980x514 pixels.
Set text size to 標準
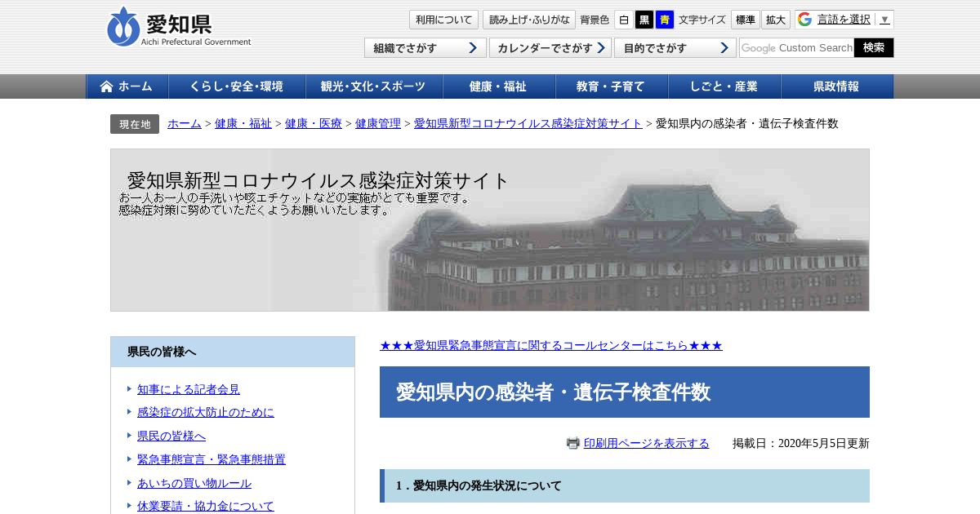click(x=745, y=20)
